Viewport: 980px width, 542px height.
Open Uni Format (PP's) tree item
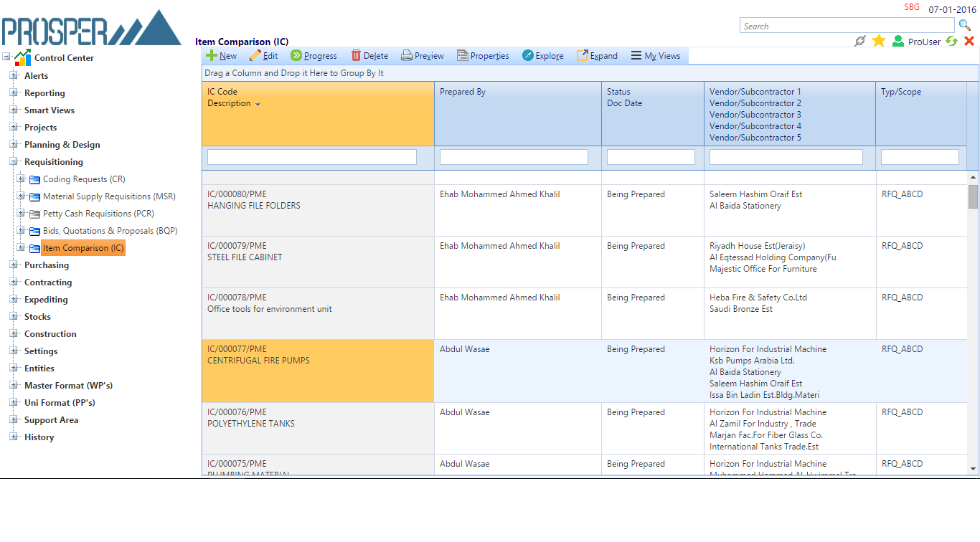[x=60, y=403]
